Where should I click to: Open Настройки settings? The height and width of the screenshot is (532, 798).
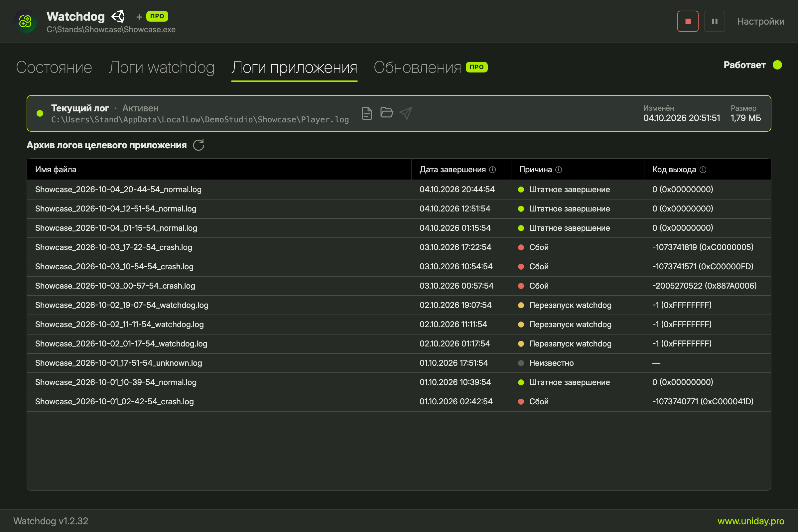(x=760, y=21)
